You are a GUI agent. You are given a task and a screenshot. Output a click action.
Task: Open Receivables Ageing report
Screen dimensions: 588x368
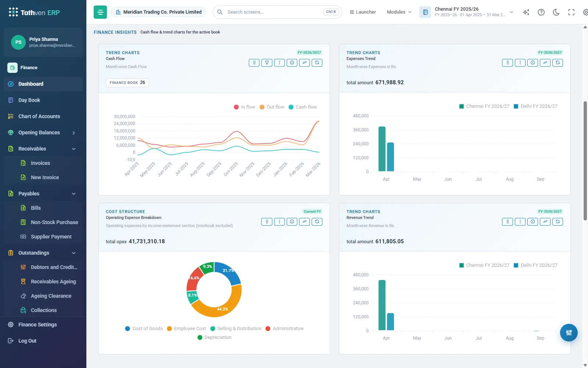43,282
